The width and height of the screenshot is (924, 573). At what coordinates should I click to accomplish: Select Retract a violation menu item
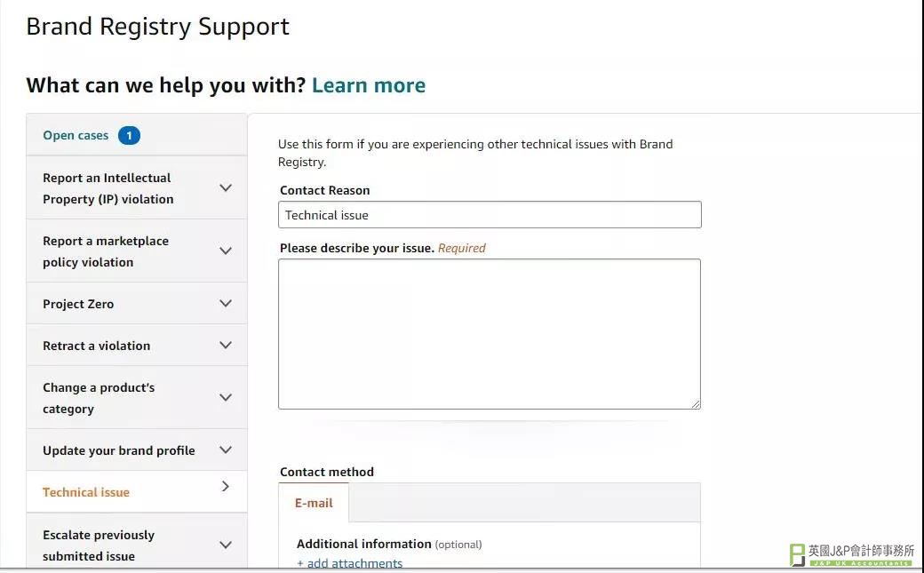click(x=97, y=346)
